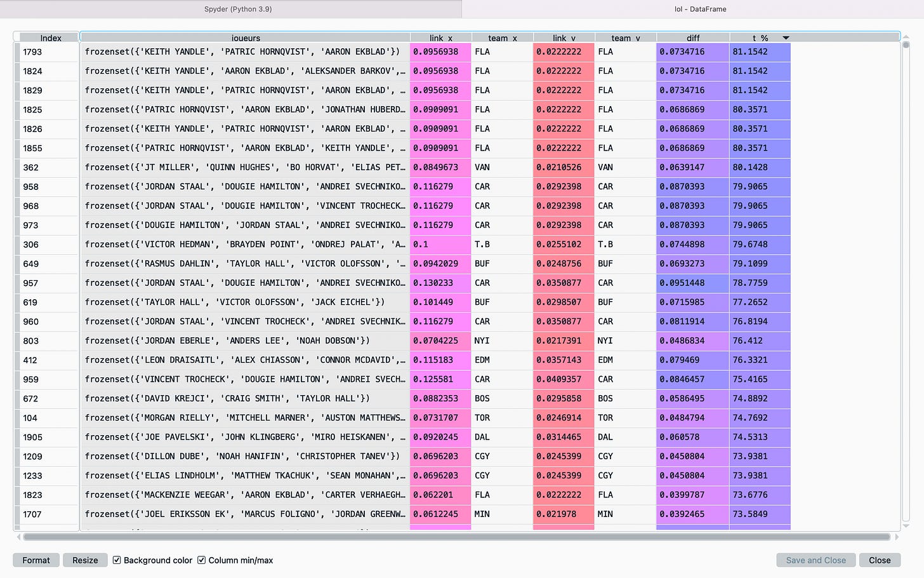The image size is (924, 578).
Task: Select row index 1707
Action: pyautogui.click(x=48, y=514)
